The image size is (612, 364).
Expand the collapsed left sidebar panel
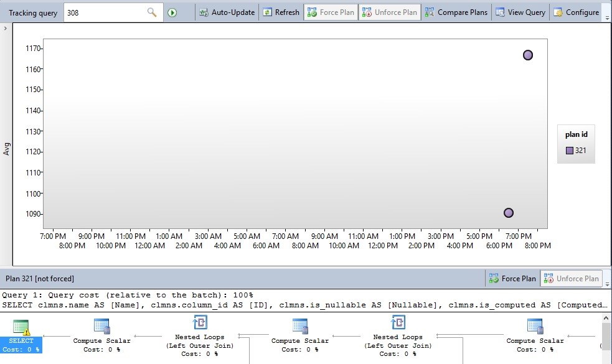coord(5,27)
